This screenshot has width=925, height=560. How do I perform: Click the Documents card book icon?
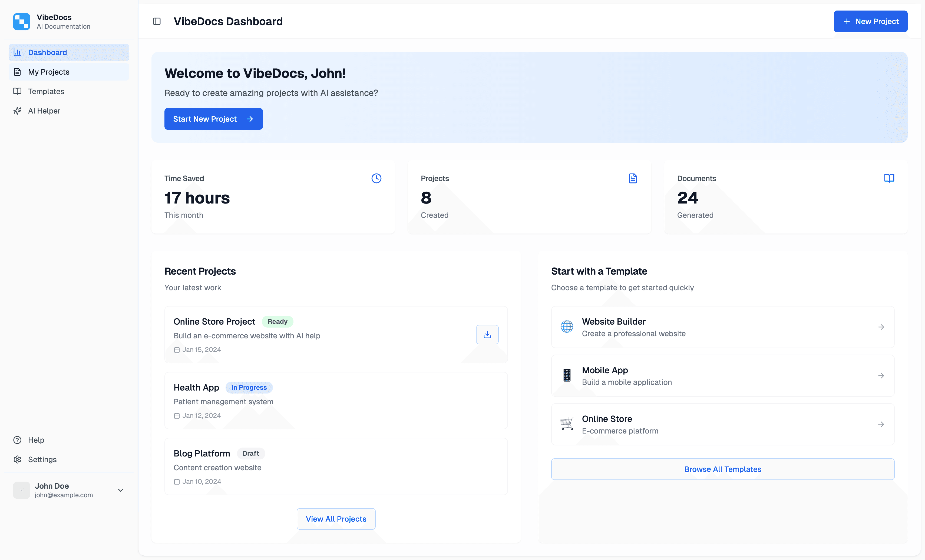coord(889,178)
